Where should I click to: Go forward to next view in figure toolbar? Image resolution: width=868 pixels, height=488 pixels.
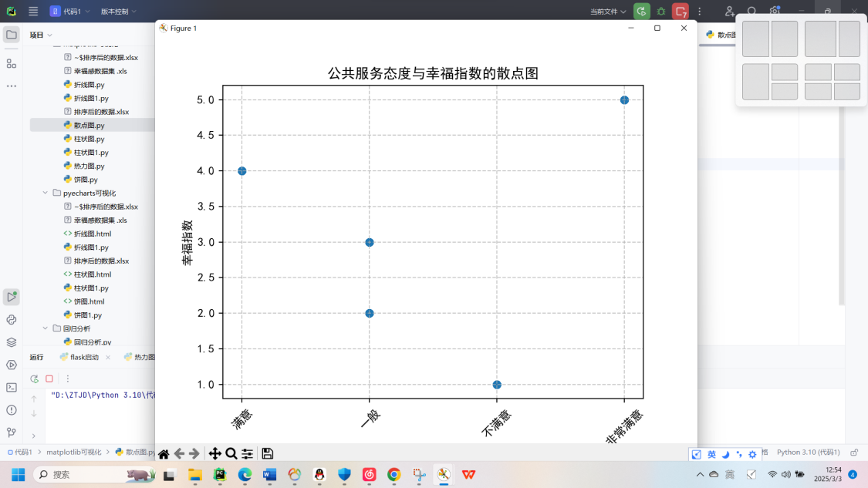(x=194, y=454)
